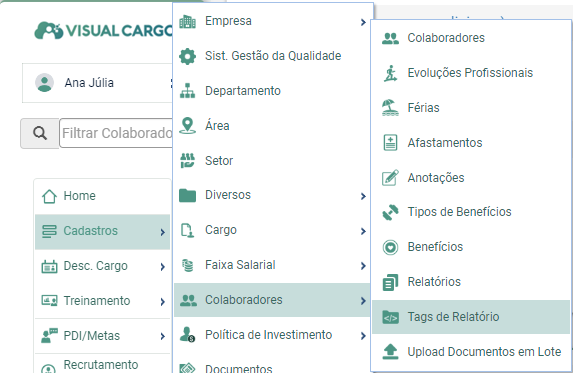Click the Sist. Gestão da Qualidade gear icon
The width and height of the screenshot is (573, 373).
[x=187, y=56]
